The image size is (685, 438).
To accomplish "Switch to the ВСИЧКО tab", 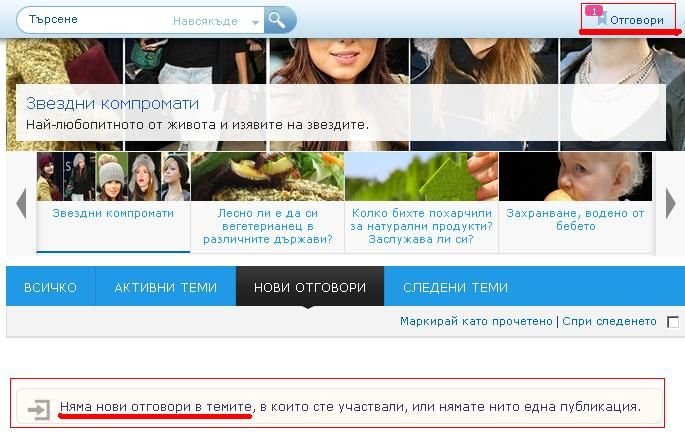I will [x=50, y=287].
